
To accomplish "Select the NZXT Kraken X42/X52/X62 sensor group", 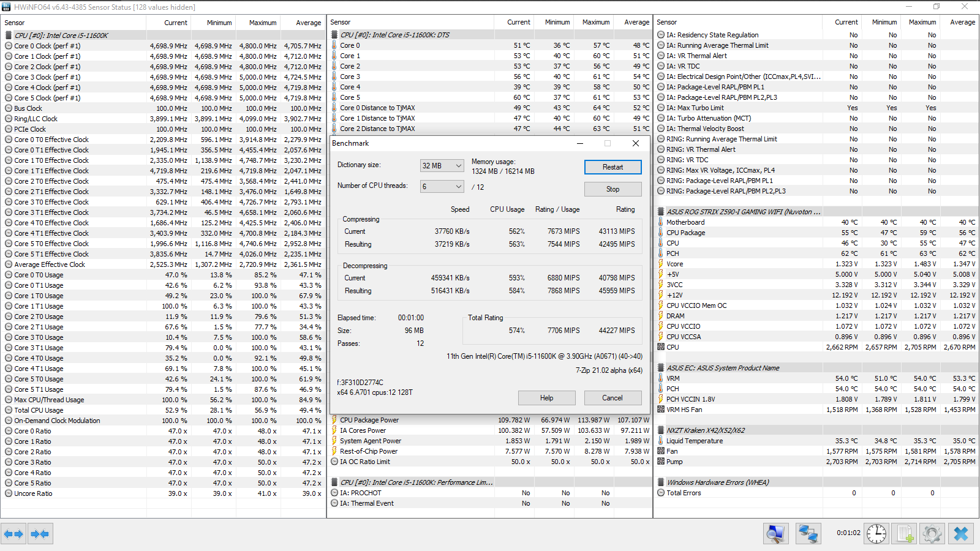I will click(x=705, y=430).
